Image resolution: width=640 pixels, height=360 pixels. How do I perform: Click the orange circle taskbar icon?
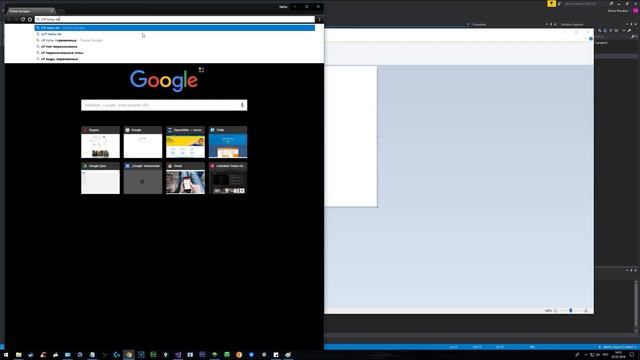239,355
